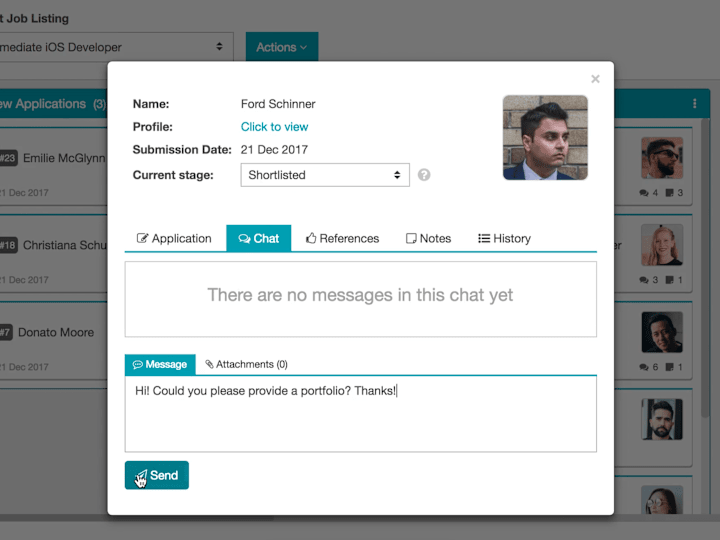Click inside the message text area

pyautogui.click(x=360, y=414)
